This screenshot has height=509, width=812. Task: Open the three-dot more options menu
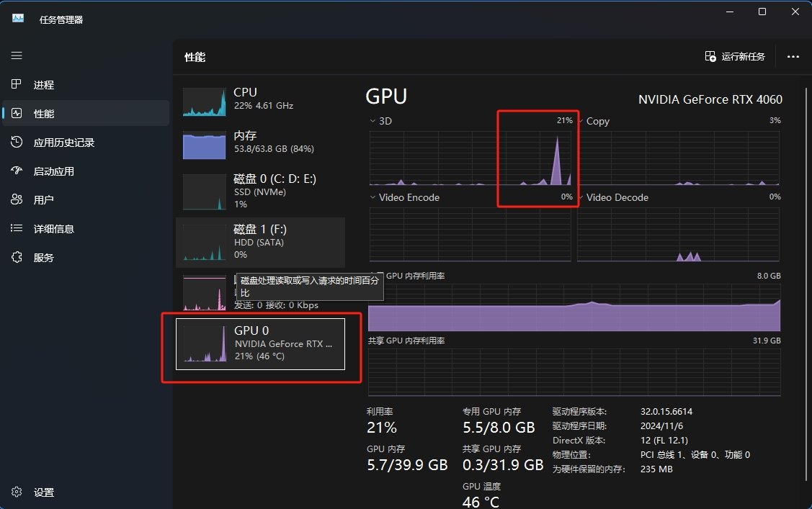(793, 57)
